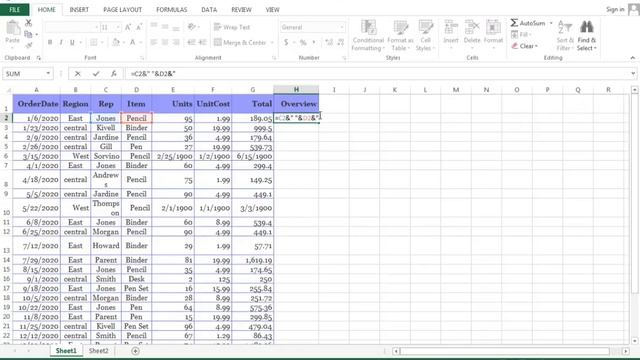Click the Insert Function fx icon
The width and height of the screenshot is (640, 360).
[x=114, y=73]
